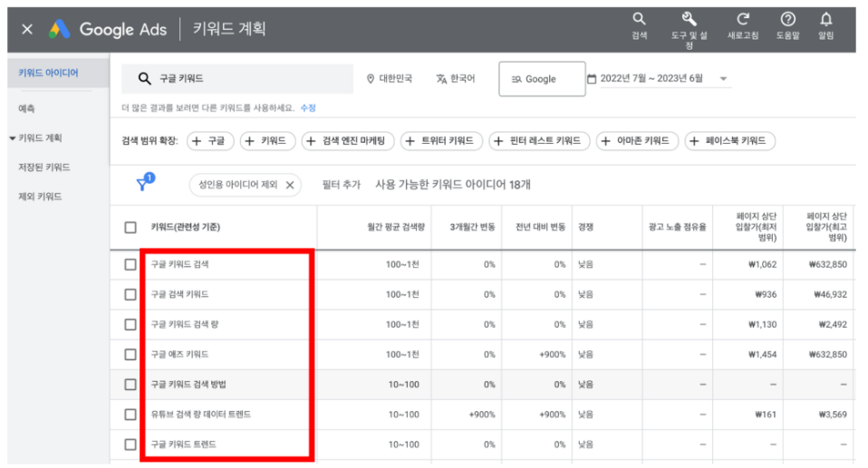Check the 구글 키워드 트렌드 row checkbox

click(130, 444)
